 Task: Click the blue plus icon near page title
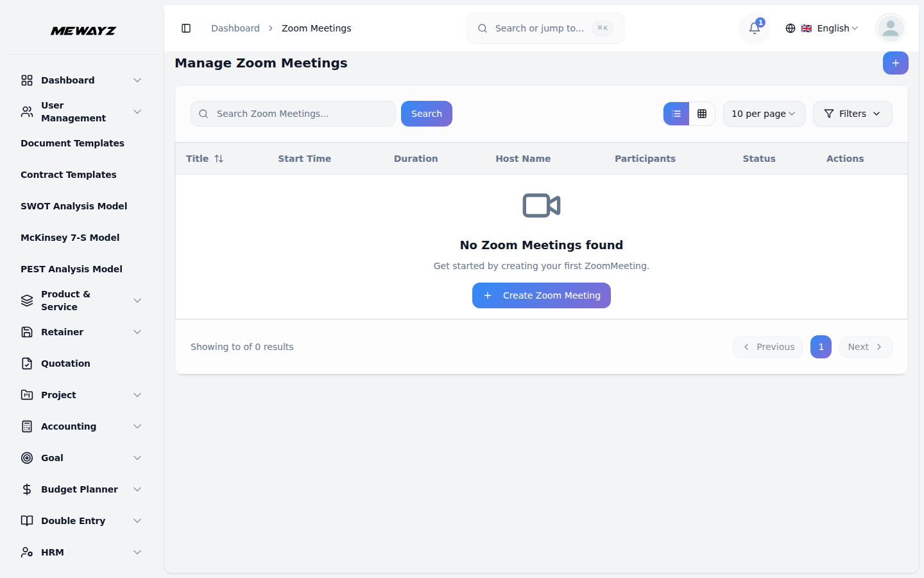[x=895, y=63]
